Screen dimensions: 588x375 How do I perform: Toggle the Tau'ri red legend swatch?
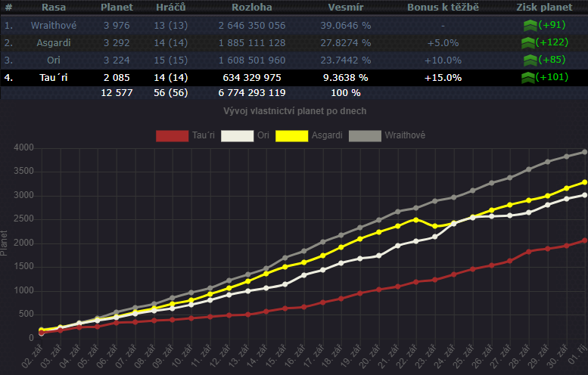[x=171, y=135]
